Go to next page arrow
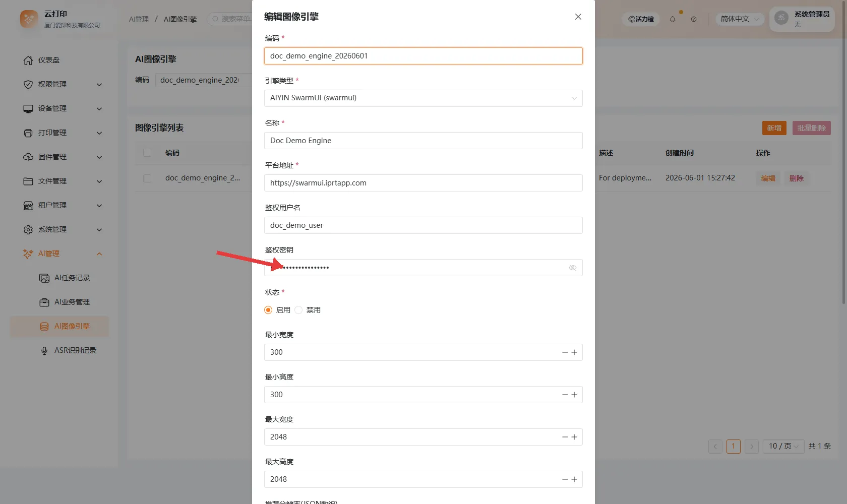 752,446
